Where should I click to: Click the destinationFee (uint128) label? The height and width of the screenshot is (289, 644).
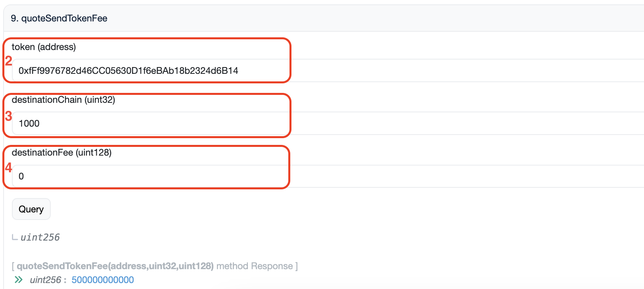[x=61, y=152]
